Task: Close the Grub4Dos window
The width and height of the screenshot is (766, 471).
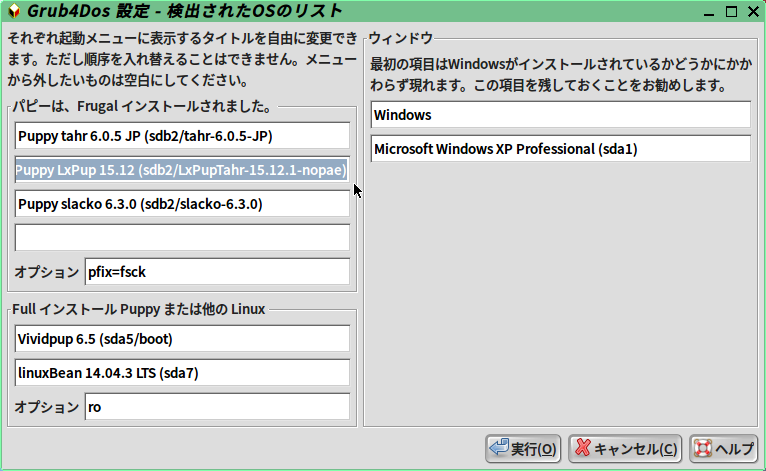Action: 753,12
